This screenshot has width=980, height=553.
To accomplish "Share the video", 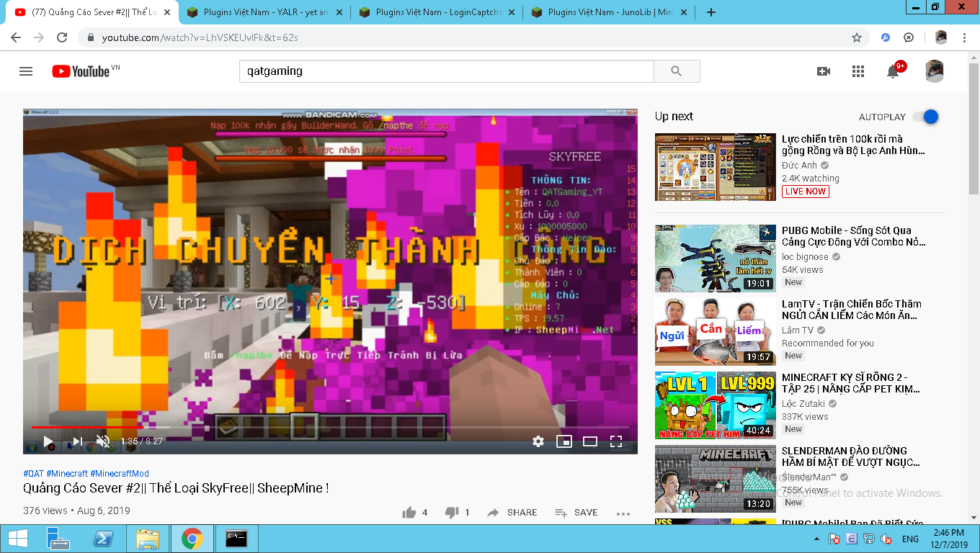I will pos(512,513).
